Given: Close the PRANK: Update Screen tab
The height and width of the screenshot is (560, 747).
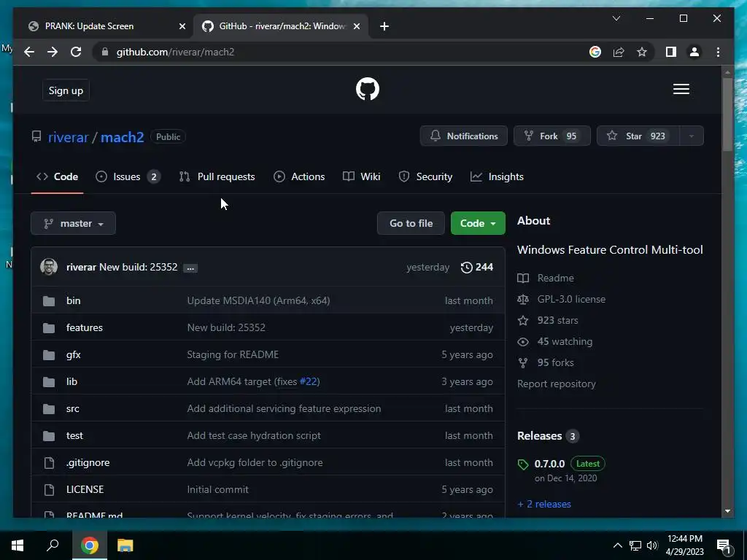Looking at the screenshot, I should pos(182,26).
